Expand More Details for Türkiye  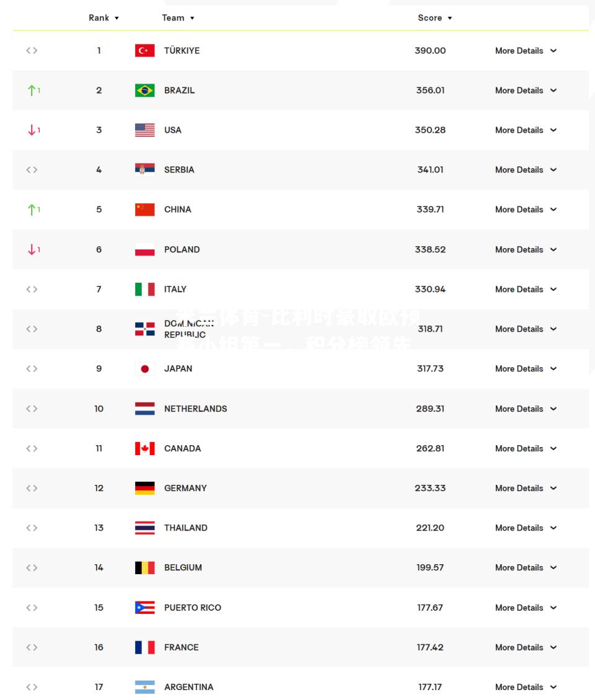tap(526, 50)
